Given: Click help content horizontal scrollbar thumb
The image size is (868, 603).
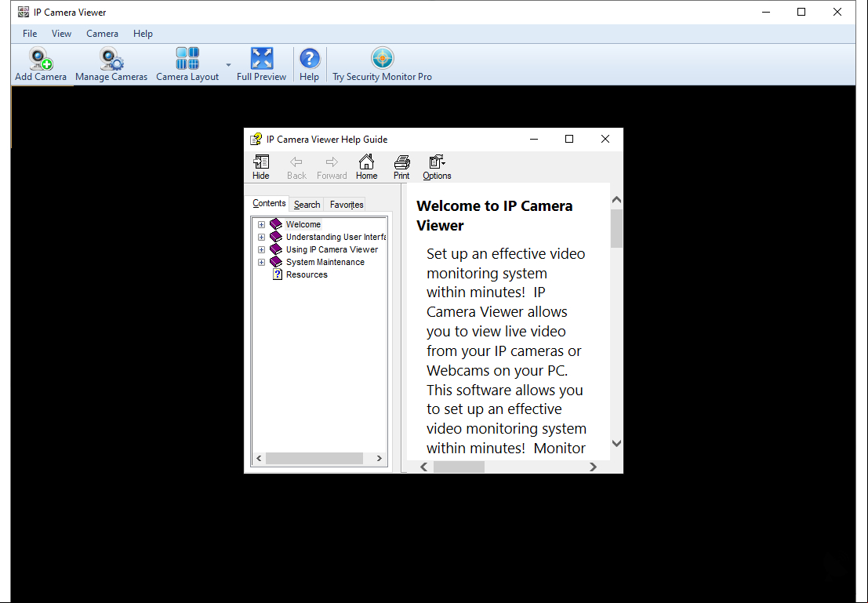Looking at the screenshot, I should pyautogui.click(x=459, y=467).
